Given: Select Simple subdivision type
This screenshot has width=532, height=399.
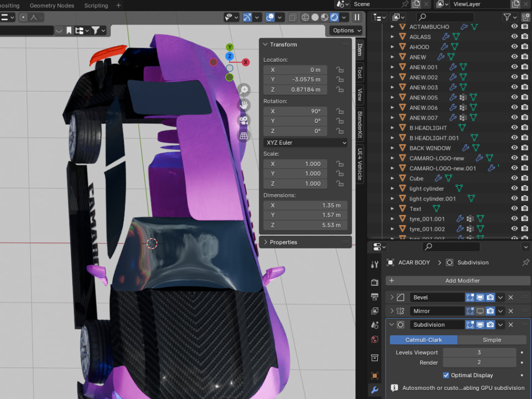Looking at the screenshot, I should click(x=492, y=340).
